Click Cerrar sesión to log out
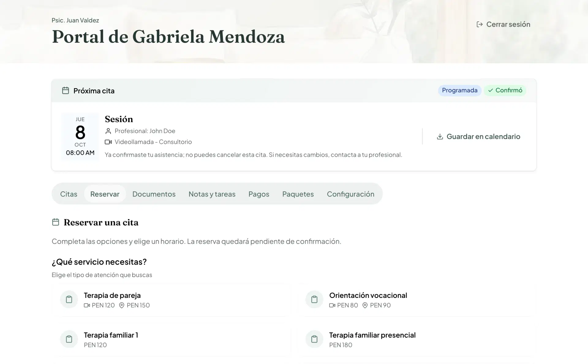This screenshot has width=588, height=364. (x=503, y=24)
